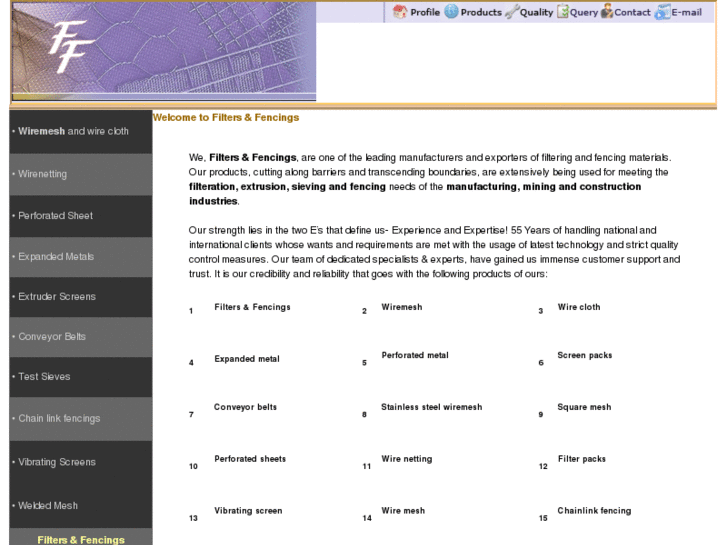Click bold text 'filteration, extrusion, sieving and fencing'

coord(287,187)
